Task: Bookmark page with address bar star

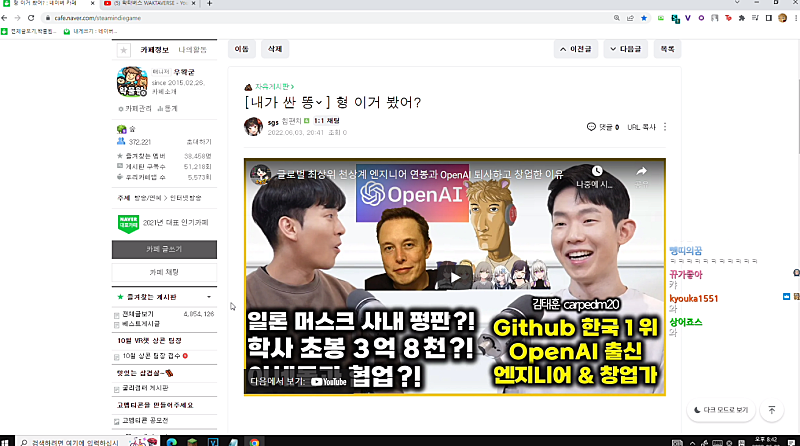Action: point(644,18)
